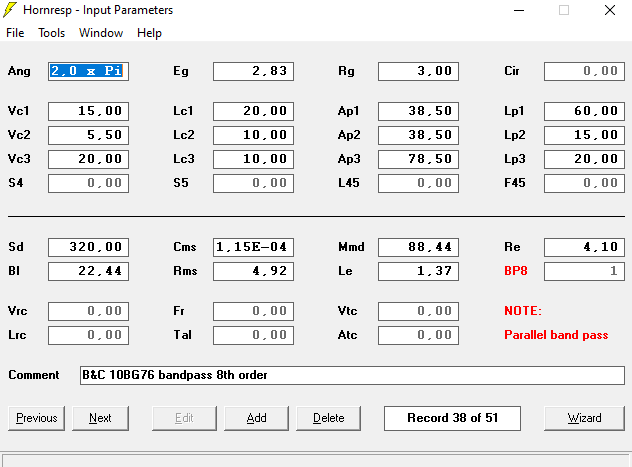Click the Eg value field
Viewport: 632px width, 467px height.
pos(253,72)
